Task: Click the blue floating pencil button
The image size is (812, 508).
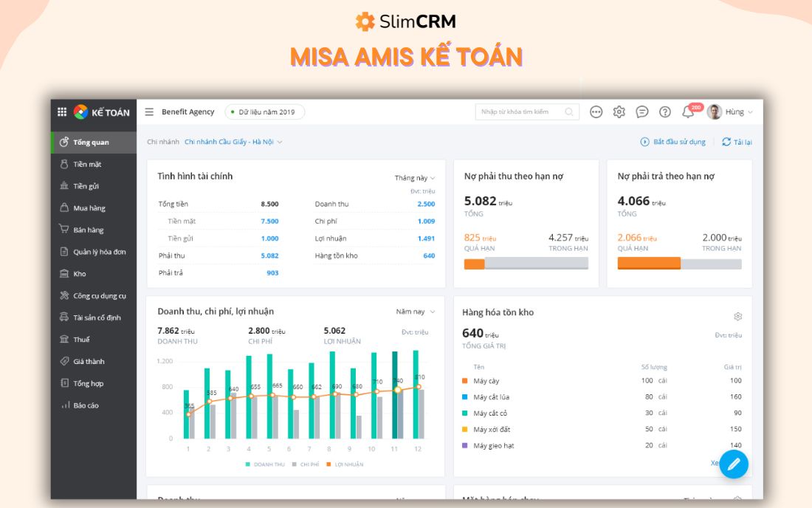Action: [734, 464]
